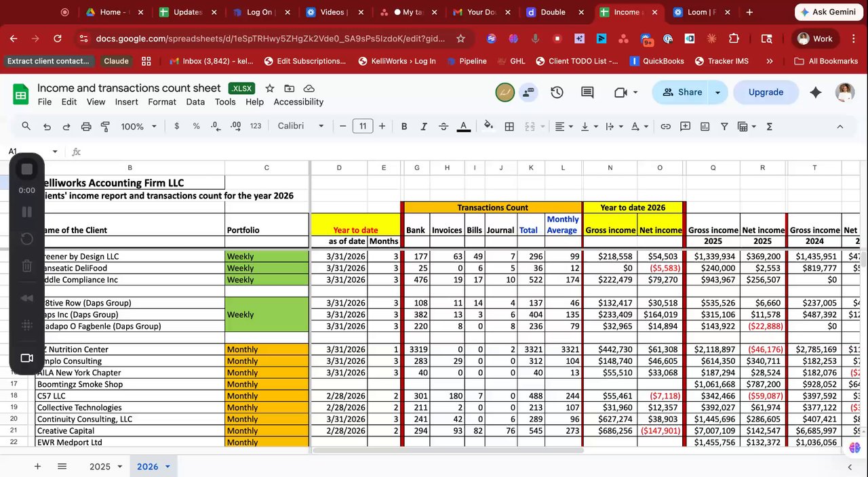Screen dimensions: 868x477
Task: Increase decimal places
Action: point(236,126)
